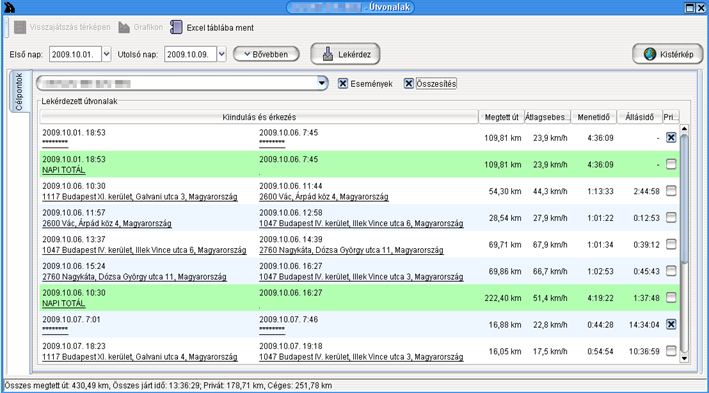Select the 2009.10.07. 7:01 departure text
Viewport: 709px width, 393px height.
coord(71,319)
